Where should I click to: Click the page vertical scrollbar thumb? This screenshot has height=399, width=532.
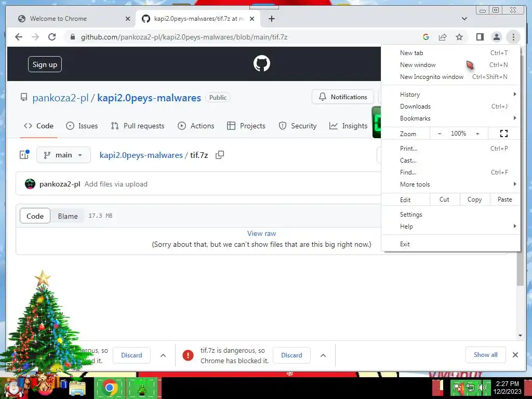coord(520,268)
